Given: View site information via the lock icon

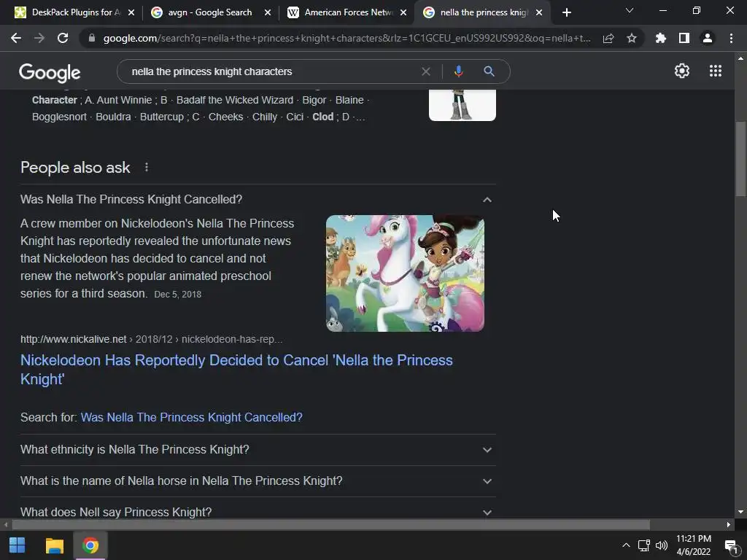Looking at the screenshot, I should [x=92, y=38].
